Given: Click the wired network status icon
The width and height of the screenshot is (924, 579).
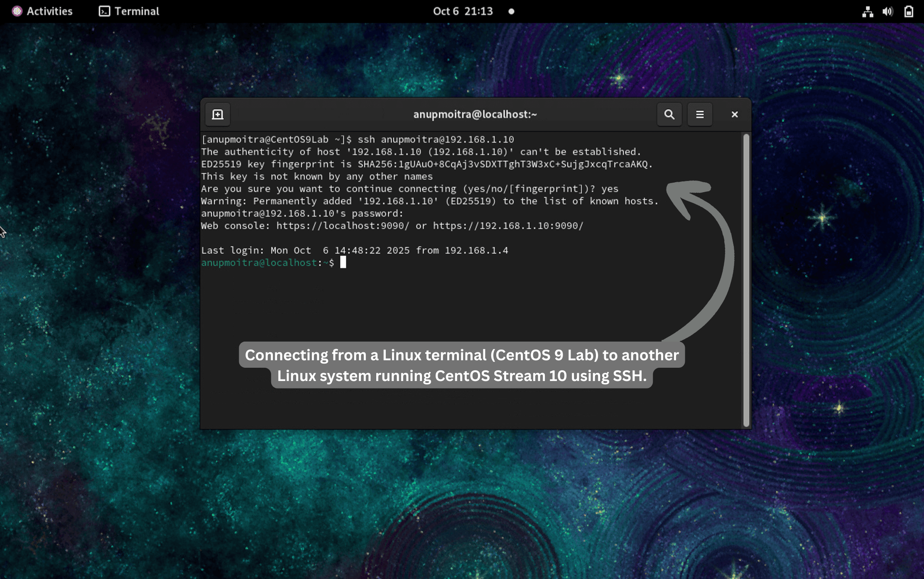Looking at the screenshot, I should (867, 11).
